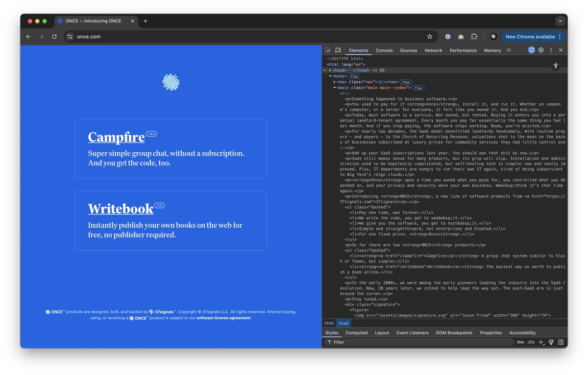The width and height of the screenshot is (588, 375).
Task: Open the Event Listeners tab
Action: 413,333
